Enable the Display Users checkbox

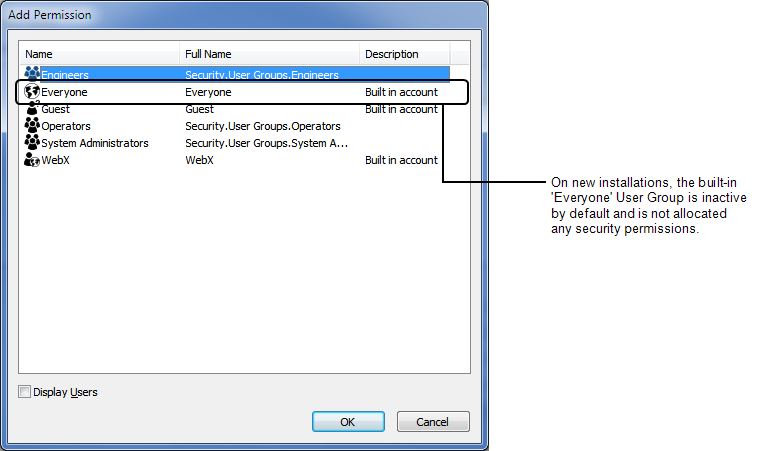[25, 392]
